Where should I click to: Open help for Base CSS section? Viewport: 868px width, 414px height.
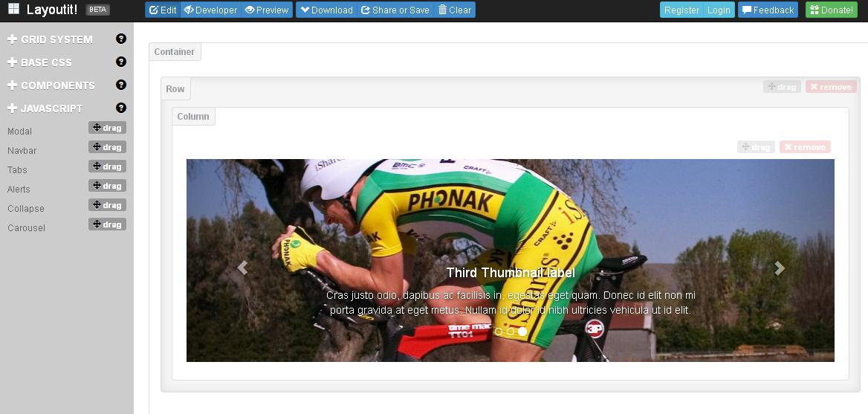[x=121, y=62]
